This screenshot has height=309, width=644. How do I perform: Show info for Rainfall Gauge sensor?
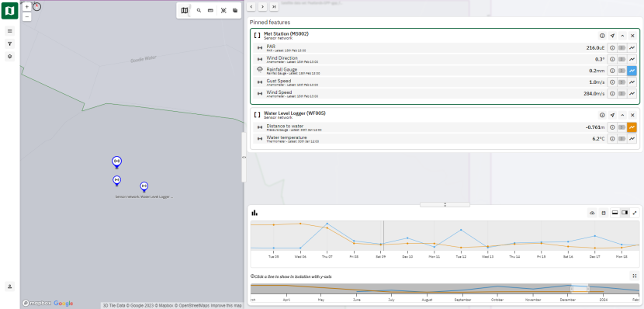[612, 71]
